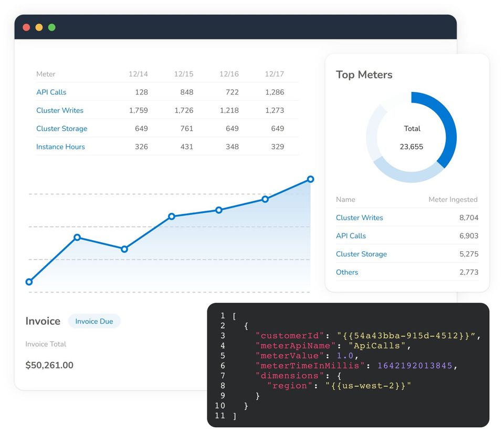Click the green maximize window dot

51,27
